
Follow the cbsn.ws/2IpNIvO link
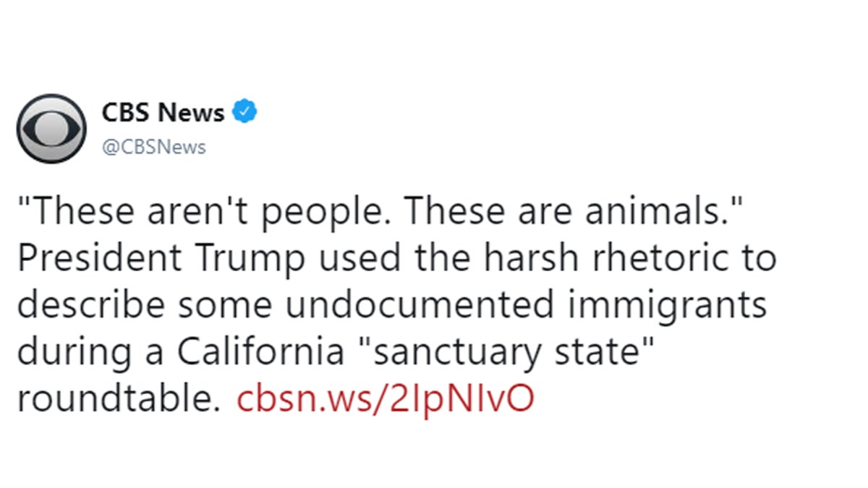click(x=385, y=398)
